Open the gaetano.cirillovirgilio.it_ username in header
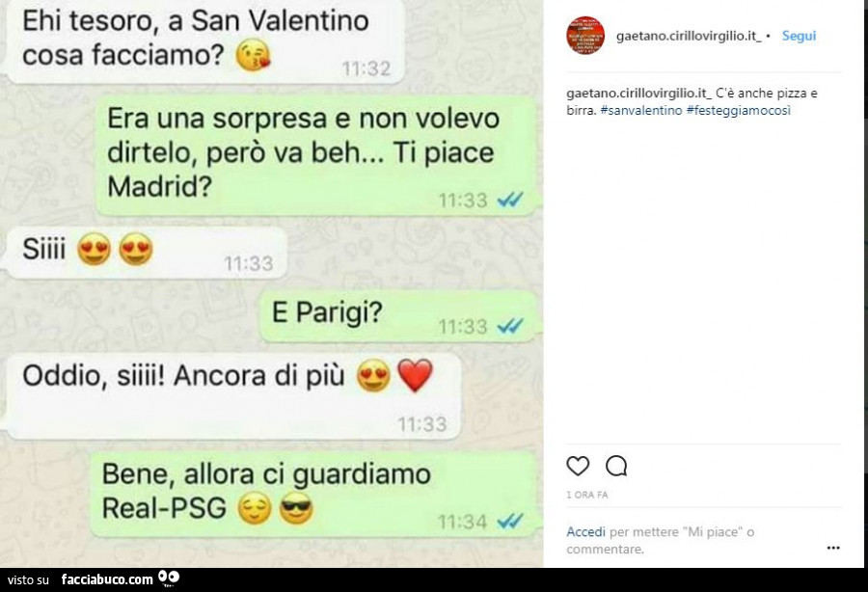The height and width of the screenshot is (592, 868). tap(689, 36)
